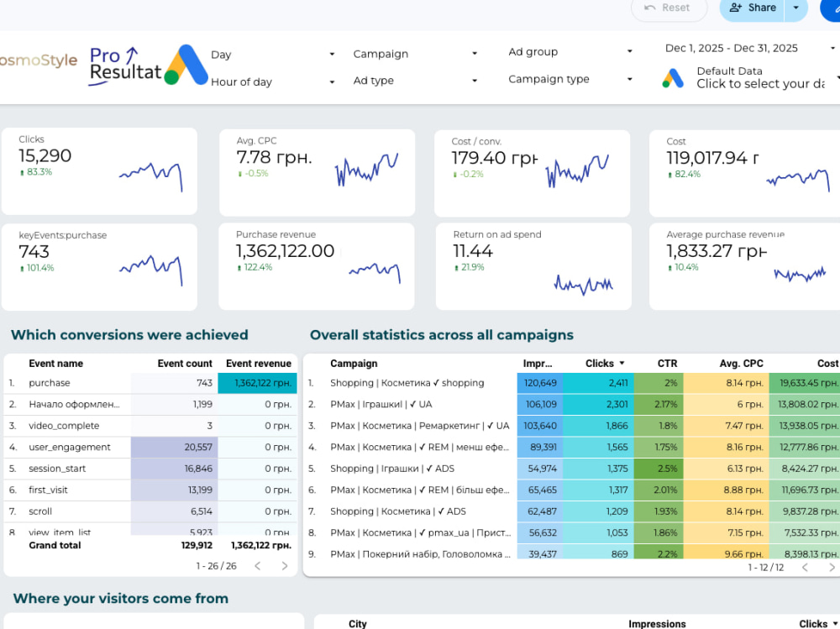
Task: Expand the Campaign filter dropdown
Action: 415,54
